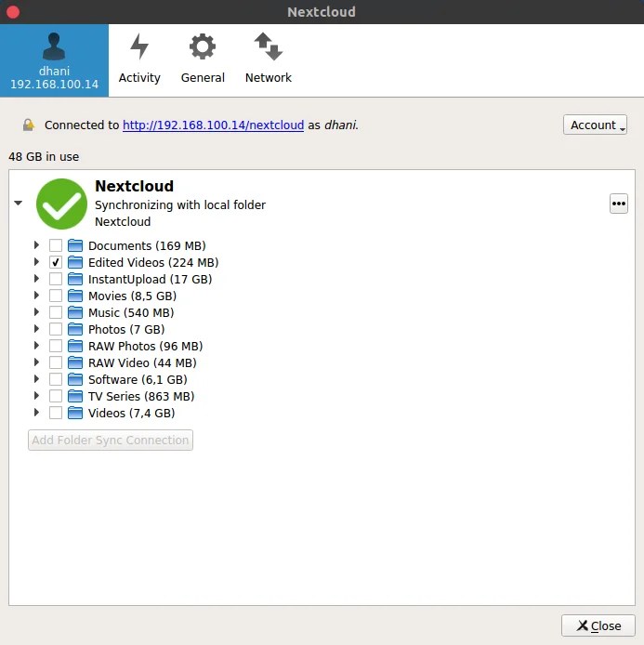Check the RAW Photos checkbox
Viewport: 644px width, 645px height.
click(56, 346)
